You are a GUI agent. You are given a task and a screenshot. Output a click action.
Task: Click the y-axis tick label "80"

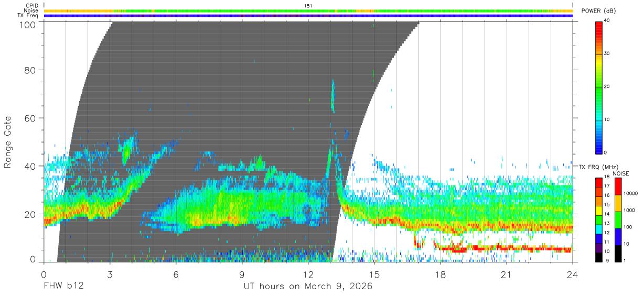coord(30,70)
